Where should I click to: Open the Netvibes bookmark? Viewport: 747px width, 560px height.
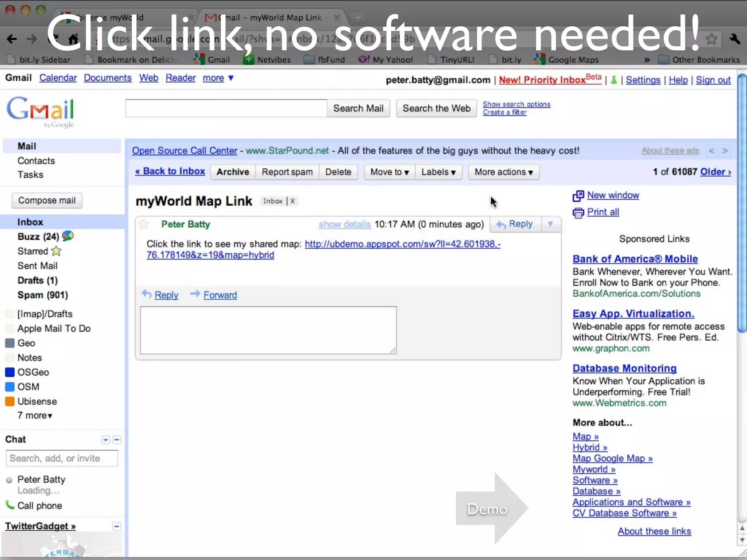point(267,60)
